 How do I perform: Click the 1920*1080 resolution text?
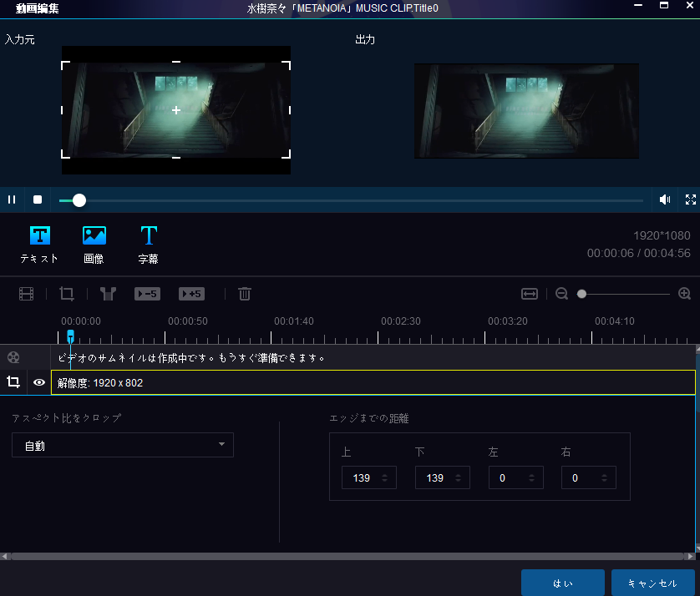(662, 235)
